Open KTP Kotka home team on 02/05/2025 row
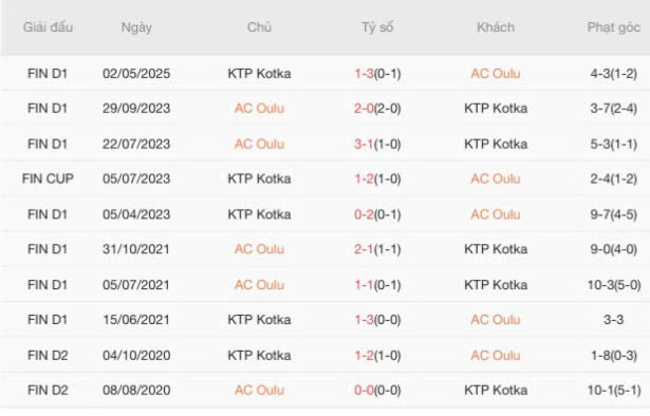Image resolution: width=650 pixels, height=416 pixels. pyautogui.click(x=259, y=73)
